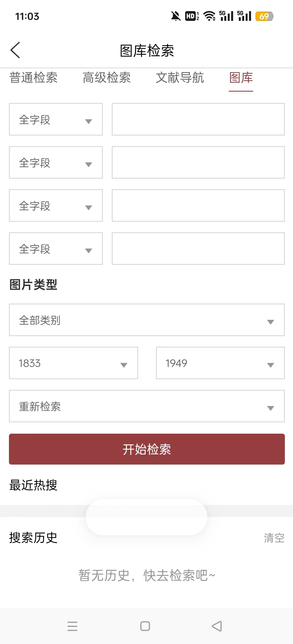Open the 1949 end year dropdown
The width and height of the screenshot is (293, 644).
click(220, 363)
